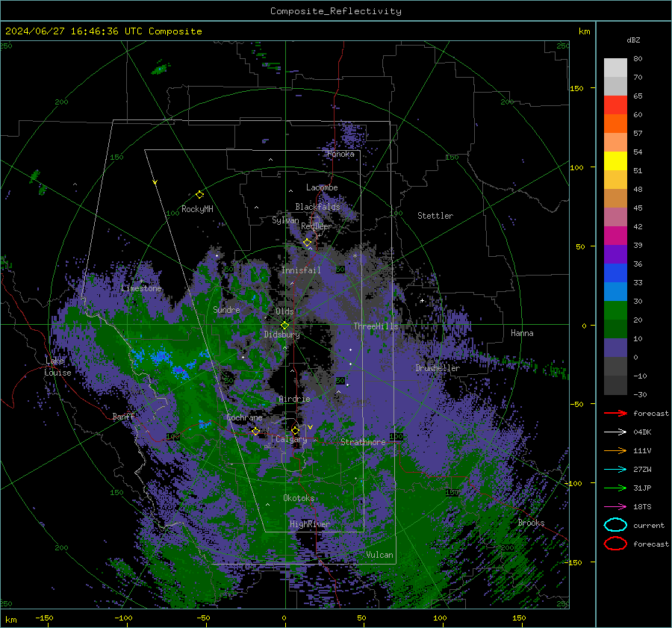Click the 54 dBZ yellow color swatch
The image size is (672, 628).
(615, 161)
